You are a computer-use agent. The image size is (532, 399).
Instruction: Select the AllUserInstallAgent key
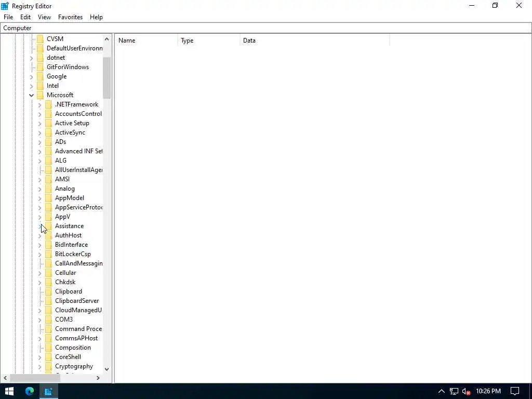click(x=79, y=170)
